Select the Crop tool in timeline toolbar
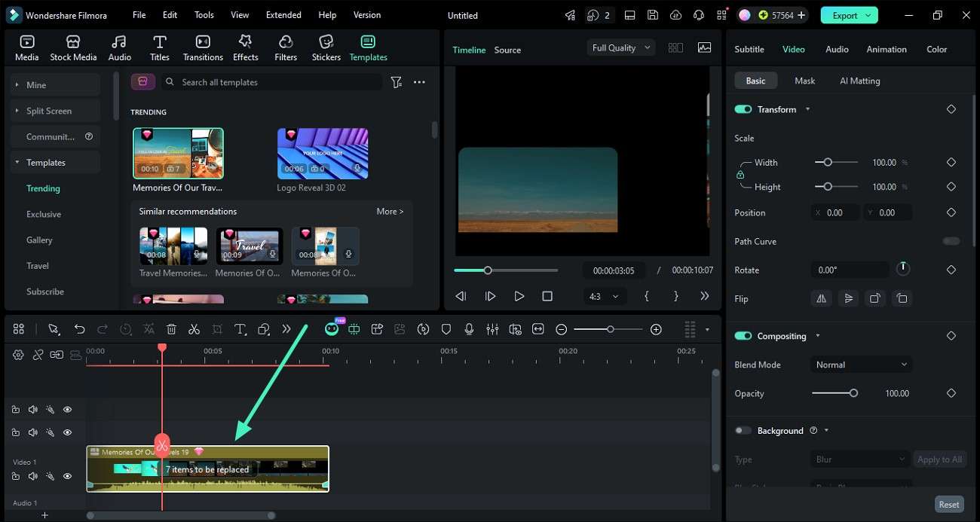This screenshot has width=980, height=522. [217, 329]
